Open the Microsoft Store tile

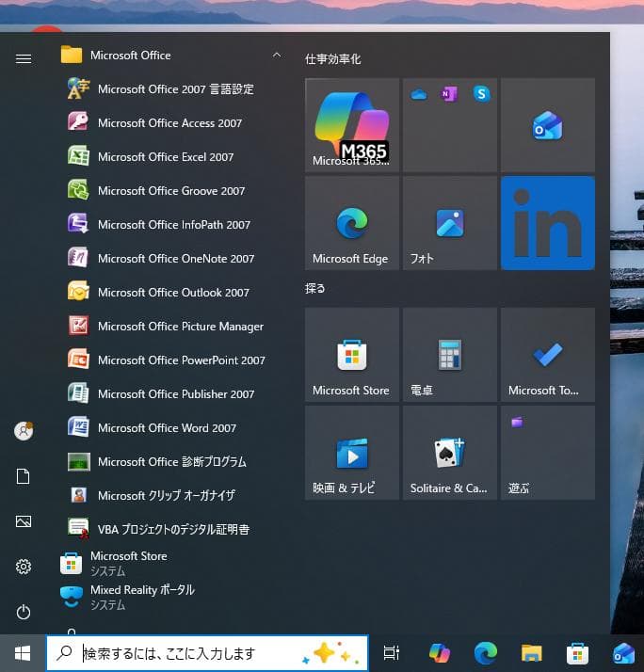pyautogui.click(x=352, y=355)
